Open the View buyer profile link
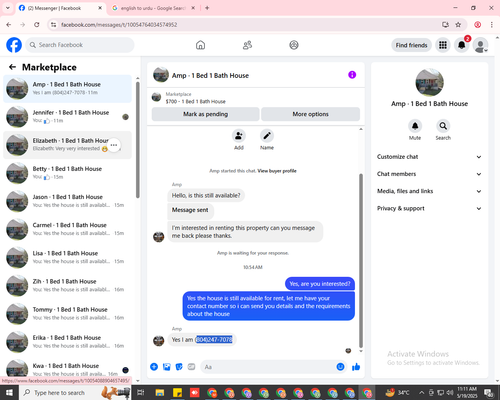500x400 pixels. click(277, 171)
